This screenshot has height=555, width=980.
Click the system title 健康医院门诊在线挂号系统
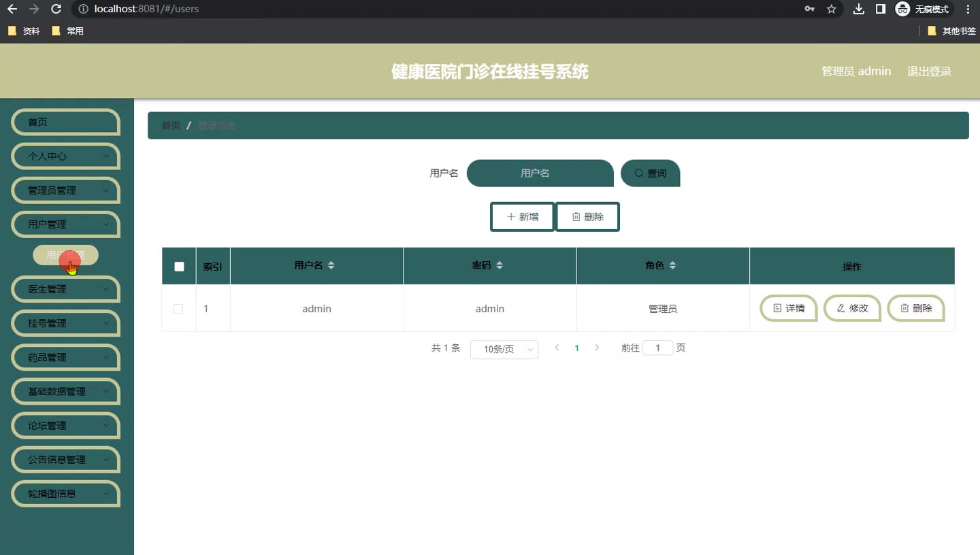[x=490, y=71]
